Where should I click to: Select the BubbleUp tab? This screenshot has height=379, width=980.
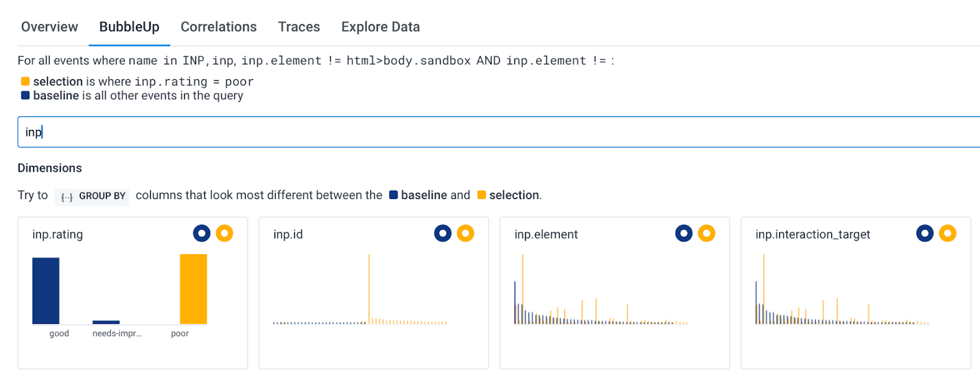[x=129, y=27]
